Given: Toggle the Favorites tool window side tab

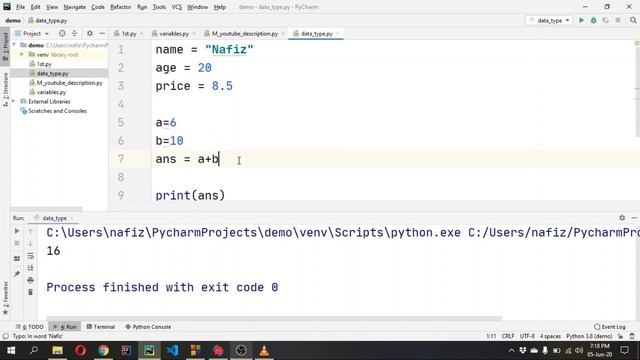Looking at the screenshot, I should [x=5, y=298].
